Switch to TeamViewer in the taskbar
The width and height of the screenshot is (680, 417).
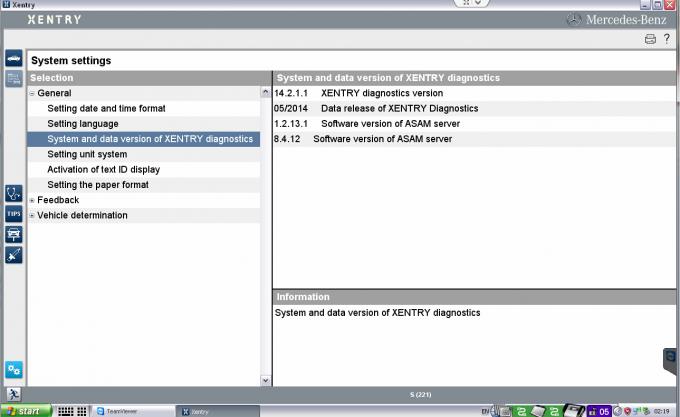point(134,411)
